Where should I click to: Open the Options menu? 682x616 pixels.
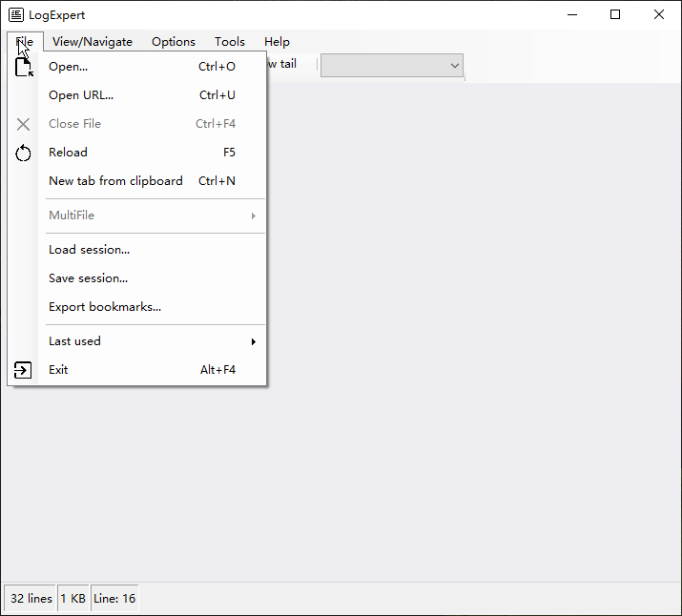(x=174, y=42)
